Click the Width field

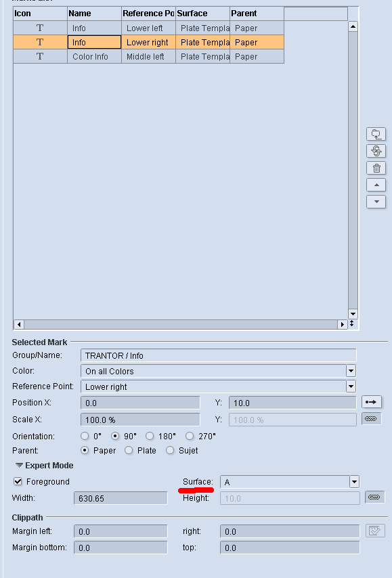point(121,498)
